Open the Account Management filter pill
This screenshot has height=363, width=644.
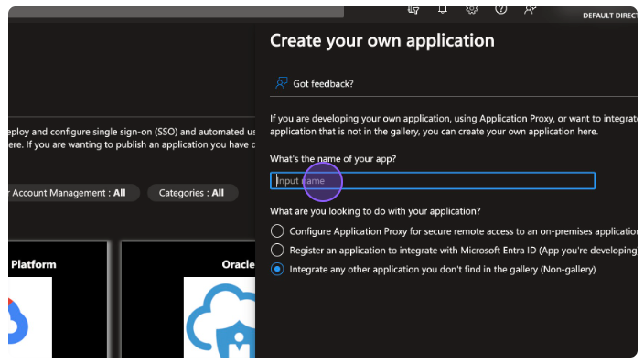pyautogui.click(x=74, y=193)
